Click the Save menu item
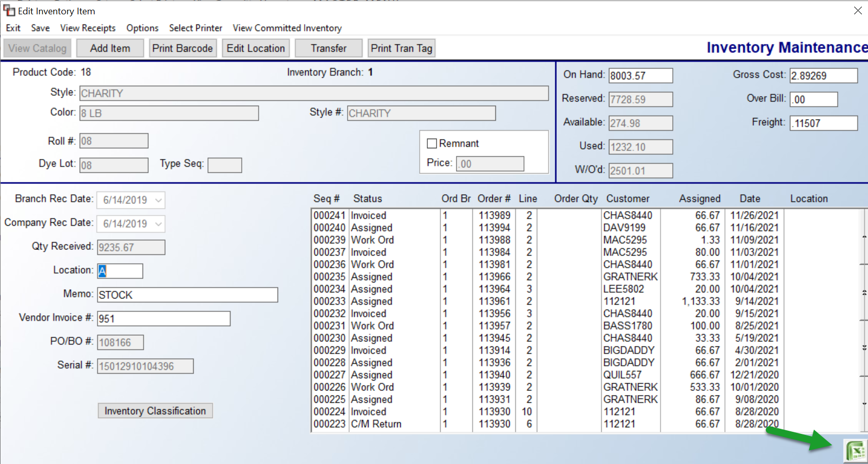868x464 pixels. pyautogui.click(x=40, y=28)
